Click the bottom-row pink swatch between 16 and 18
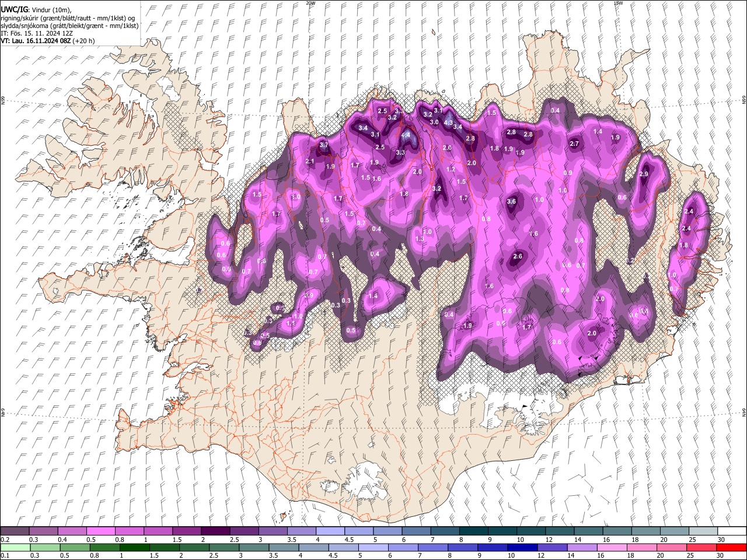747x560 pixels. click(x=612, y=547)
